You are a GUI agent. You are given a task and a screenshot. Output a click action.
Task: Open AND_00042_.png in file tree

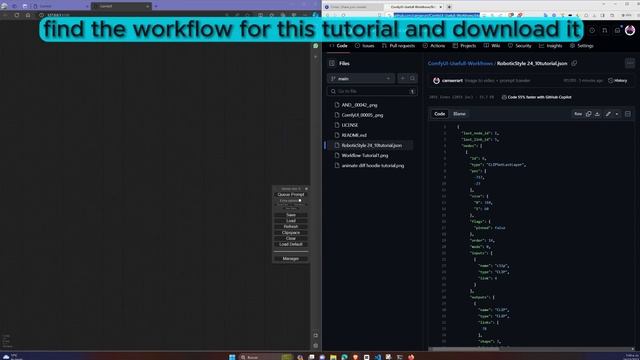[x=359, y=105]
